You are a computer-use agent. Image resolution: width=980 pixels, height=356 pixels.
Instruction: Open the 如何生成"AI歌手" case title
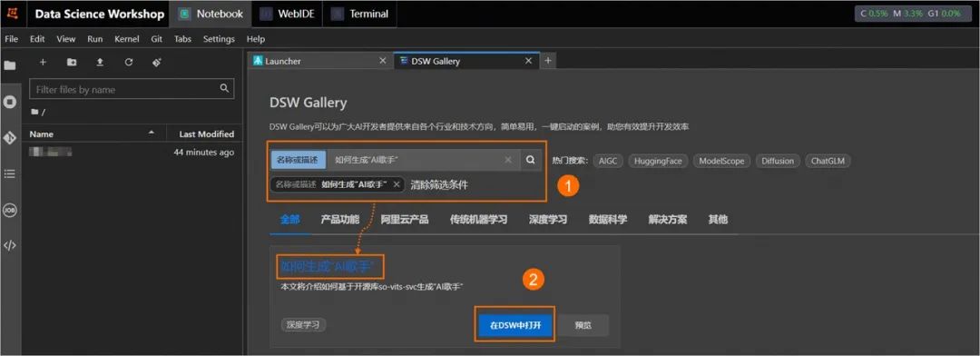pyautogui.click(x=327, y=267)
